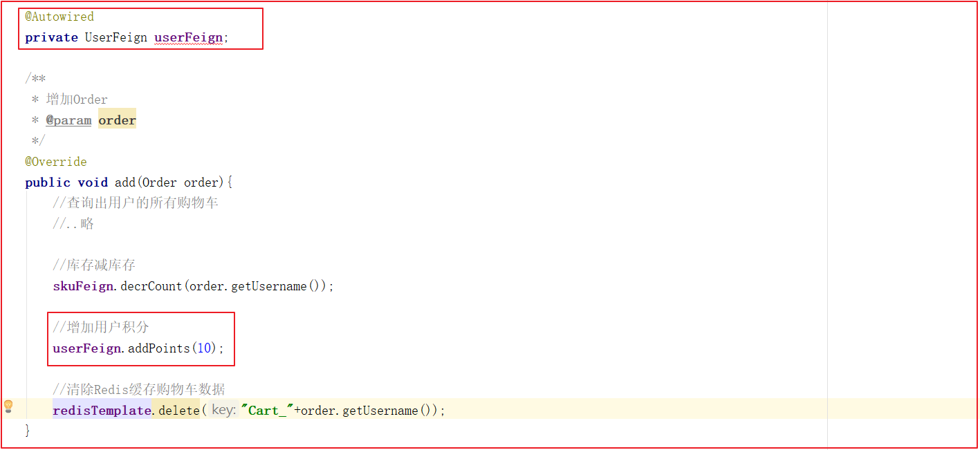Click the 'add' method name
The height and width of the screenshot is (450, 980).
[125, 182]
